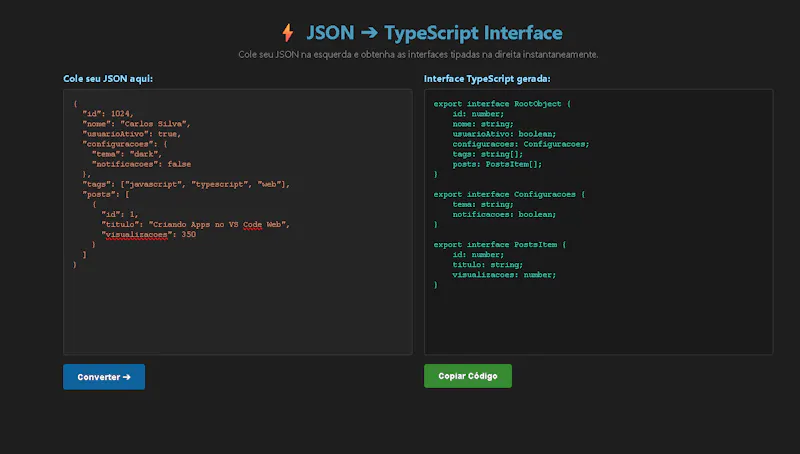Click the JSON line "id": 1
The image size is (800, 454).
[x=120, y=214]
